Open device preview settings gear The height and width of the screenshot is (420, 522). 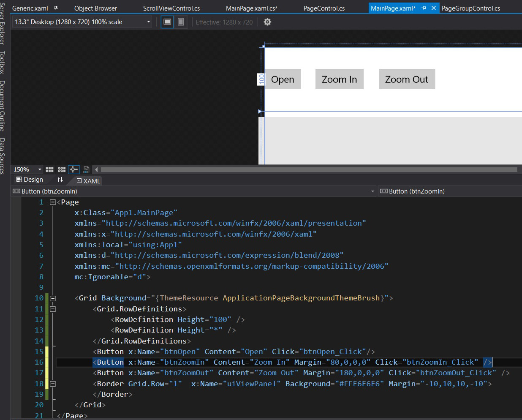tap(267, 22)
